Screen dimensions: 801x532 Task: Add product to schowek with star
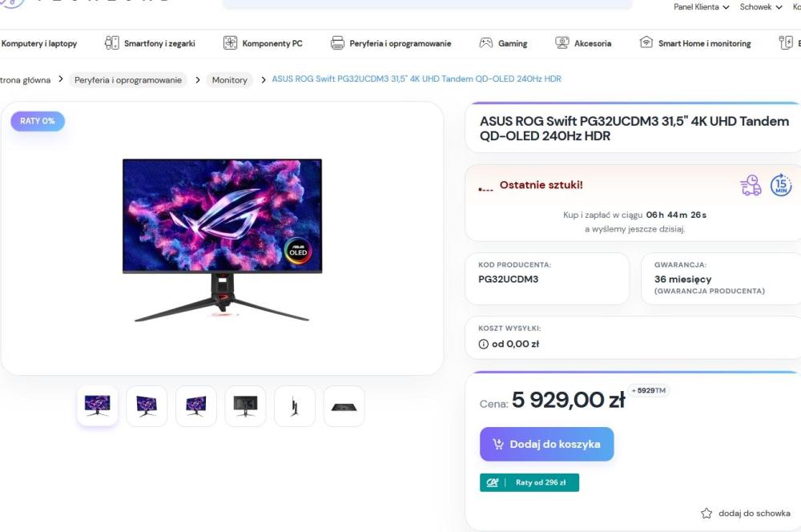(x=706, y=514)
